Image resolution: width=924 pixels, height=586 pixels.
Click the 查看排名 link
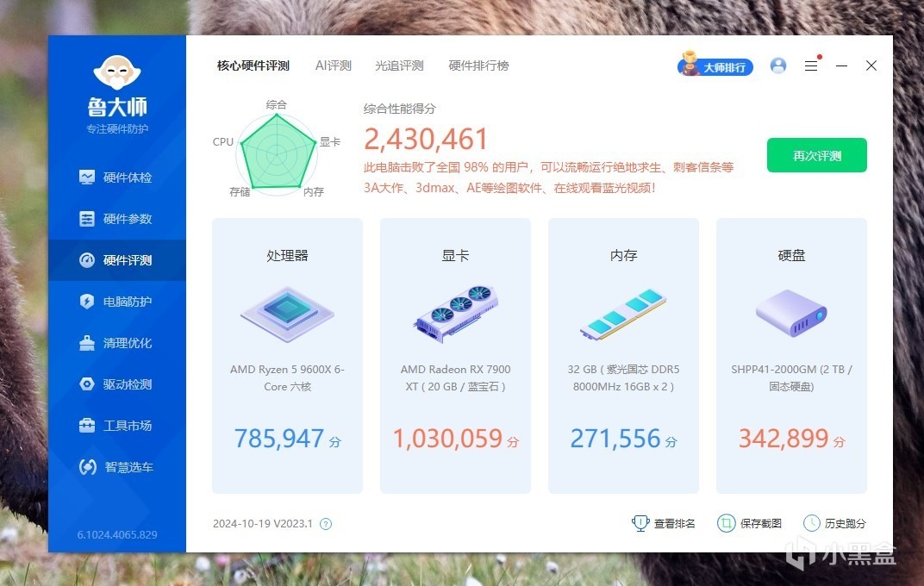[663, 523]
